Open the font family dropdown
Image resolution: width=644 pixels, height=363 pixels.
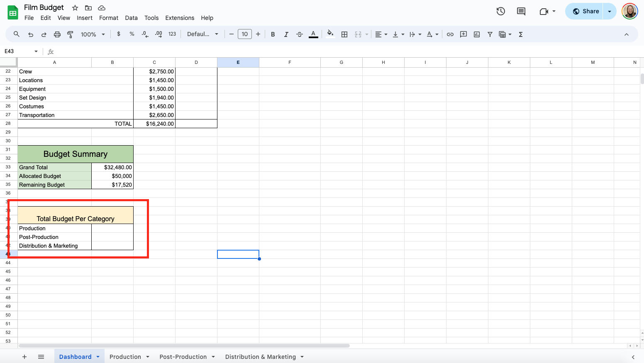click(x=202, y=34)
